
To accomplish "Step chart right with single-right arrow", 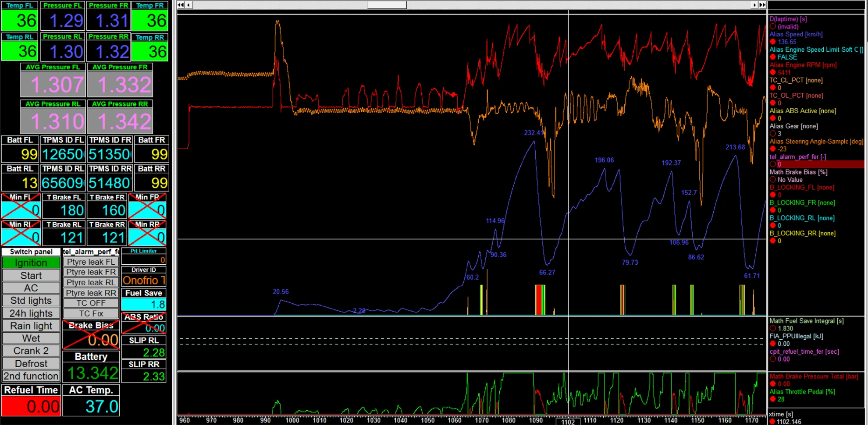I will click(755, 5).
